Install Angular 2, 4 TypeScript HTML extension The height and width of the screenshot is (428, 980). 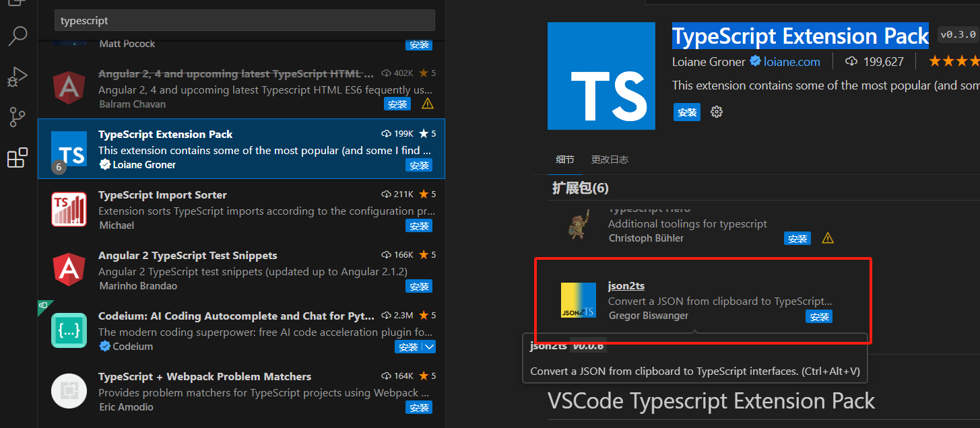point(397,104)
